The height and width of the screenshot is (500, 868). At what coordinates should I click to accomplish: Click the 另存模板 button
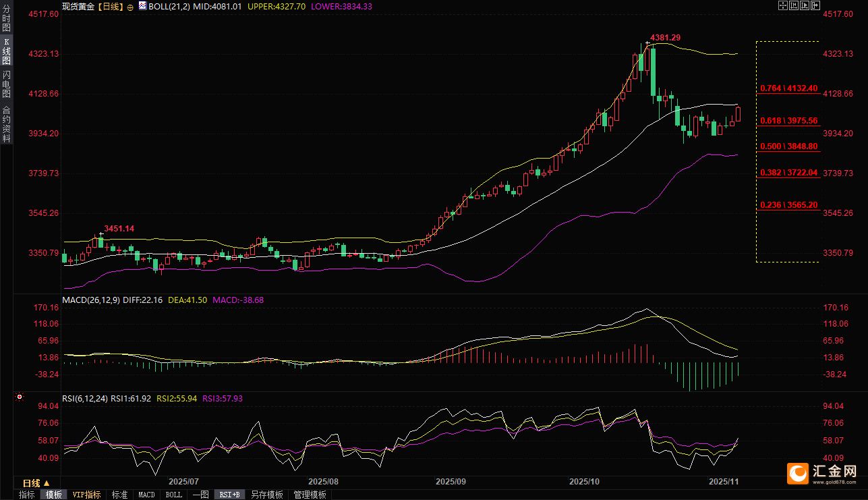click(x=266, y=495)
